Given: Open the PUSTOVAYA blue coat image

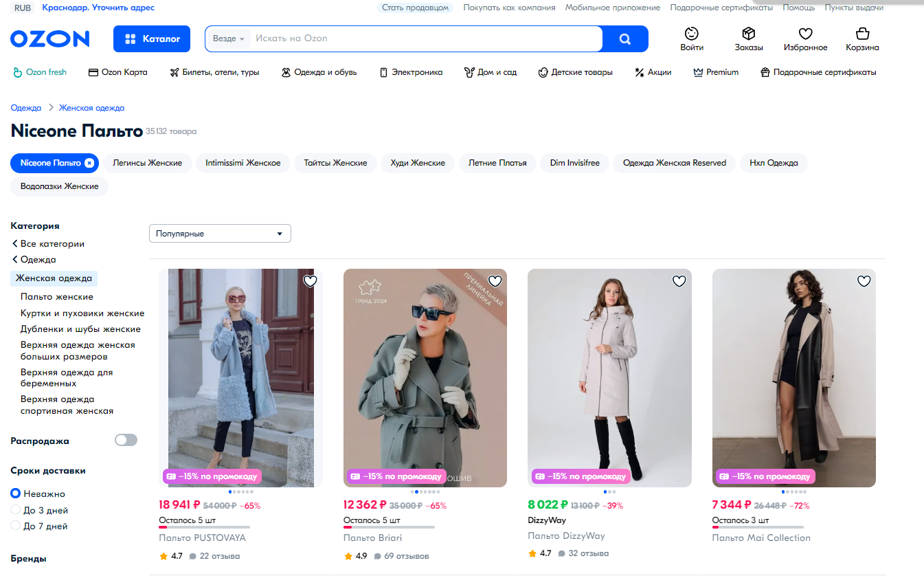Looking at the screenshot, I should (x=240, y=377).
